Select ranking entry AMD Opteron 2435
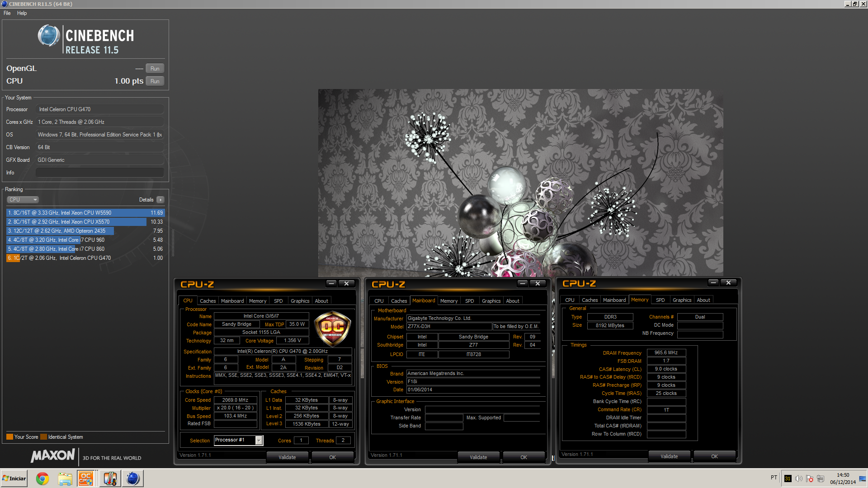Screen dimensions: 868x488 (85, 231)
